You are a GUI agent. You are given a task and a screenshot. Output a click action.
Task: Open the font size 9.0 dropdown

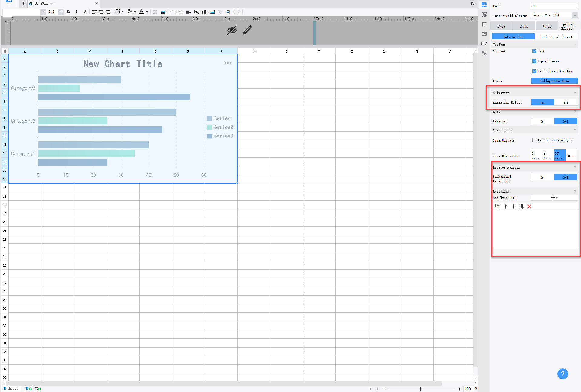[x=61, y=12]
